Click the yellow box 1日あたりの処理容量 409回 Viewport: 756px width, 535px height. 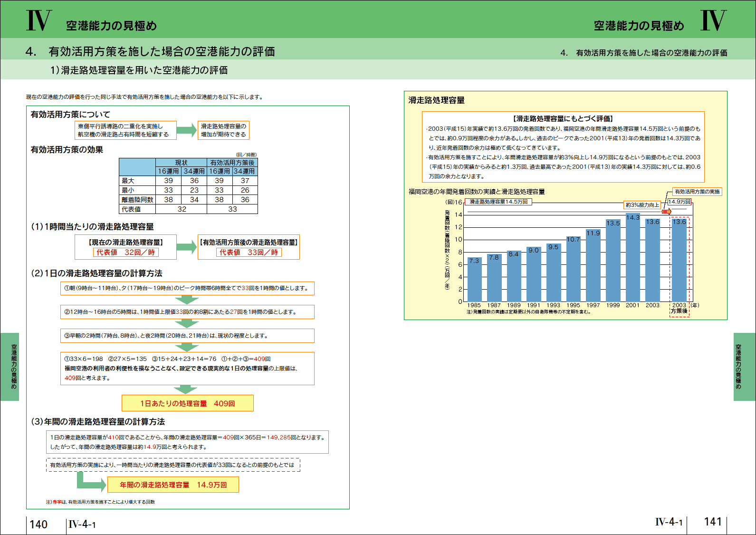tap(188, 403)
